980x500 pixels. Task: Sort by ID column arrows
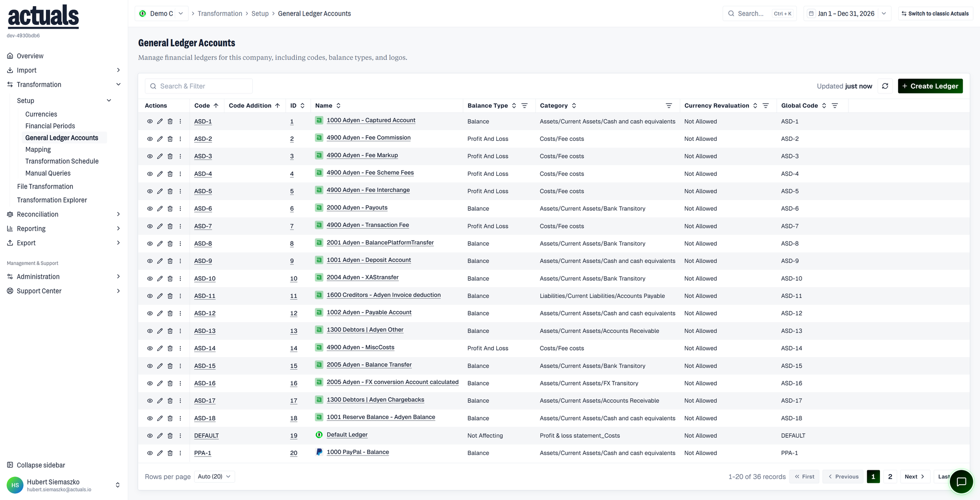click(x=302, y=106)
